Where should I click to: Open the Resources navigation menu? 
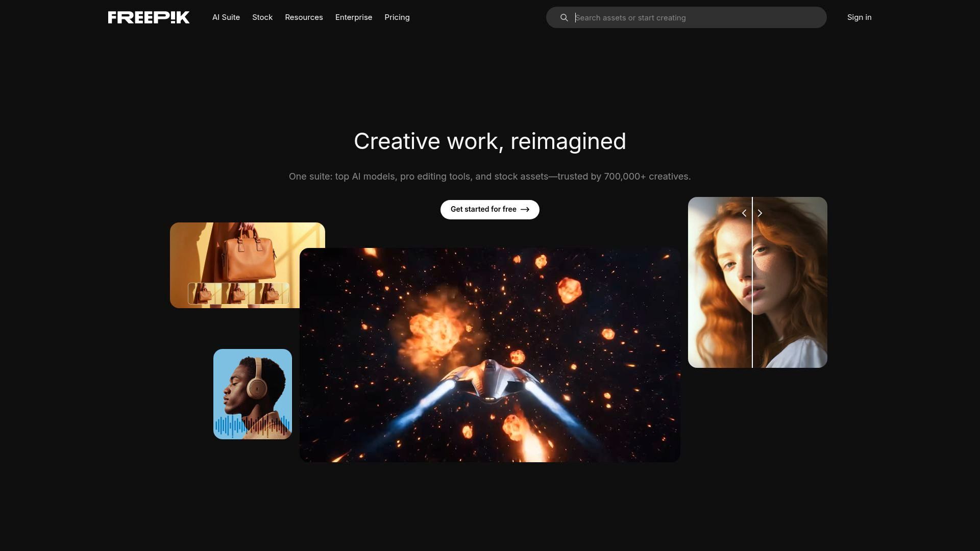click(304, 17)
